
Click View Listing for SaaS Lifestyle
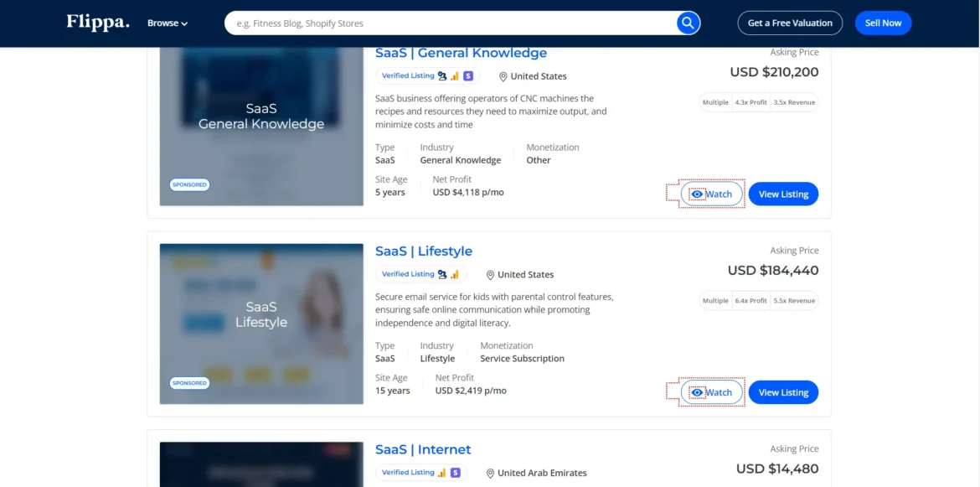(783, 392)
